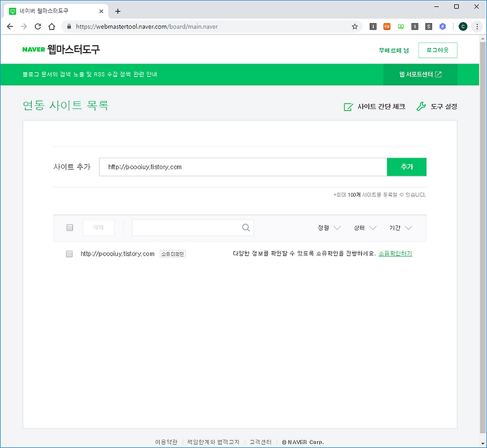This screenshot has height=448, width=487.
Task: Click the vertical page scrollbar
Action: (483, 237)
